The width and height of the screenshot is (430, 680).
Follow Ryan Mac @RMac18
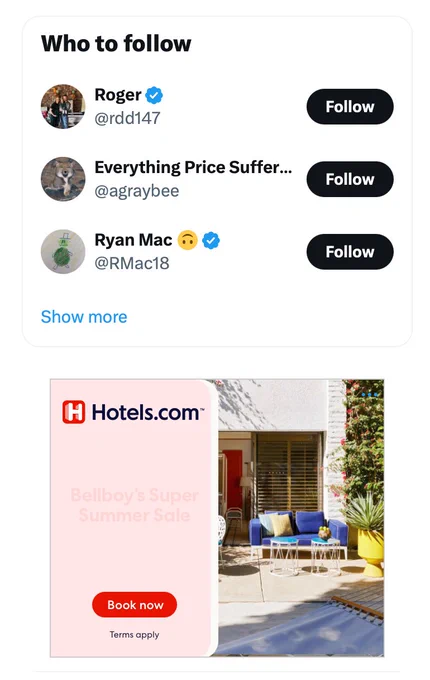pos(350,252)
